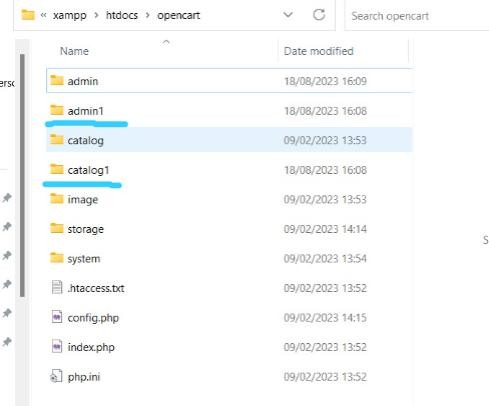Click admin's date 18/08/2023 16:09
Screen dimensions: 489x406
[x=325, y=81]
